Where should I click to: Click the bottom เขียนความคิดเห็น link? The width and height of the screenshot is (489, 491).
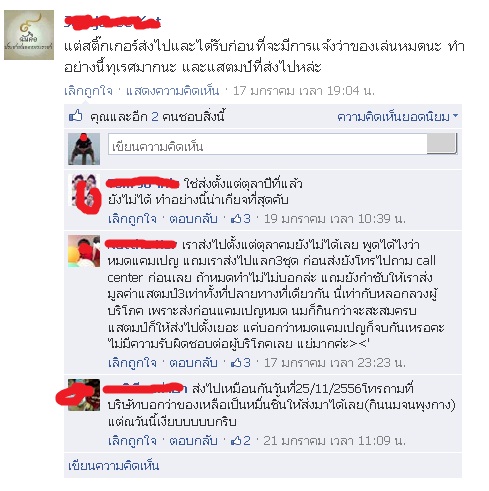(114, 466)
